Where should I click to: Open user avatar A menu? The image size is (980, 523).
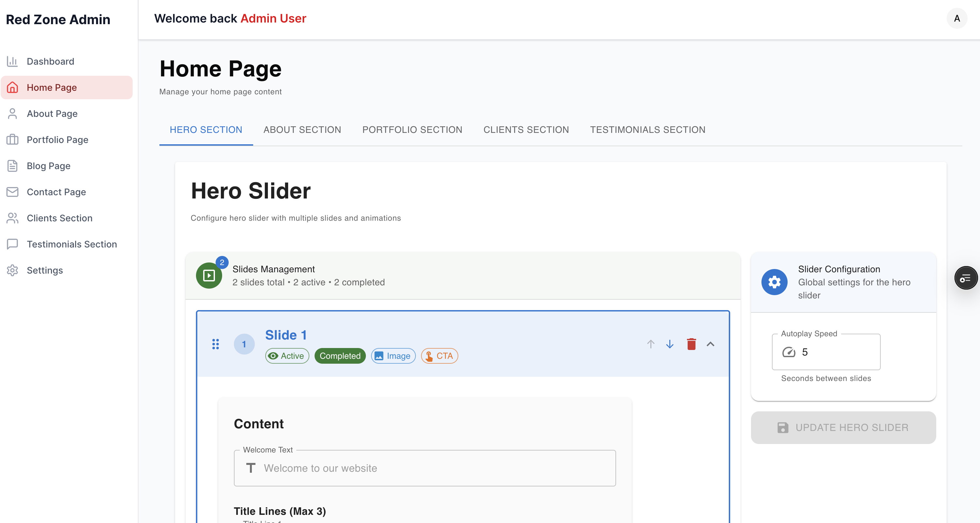956,18
